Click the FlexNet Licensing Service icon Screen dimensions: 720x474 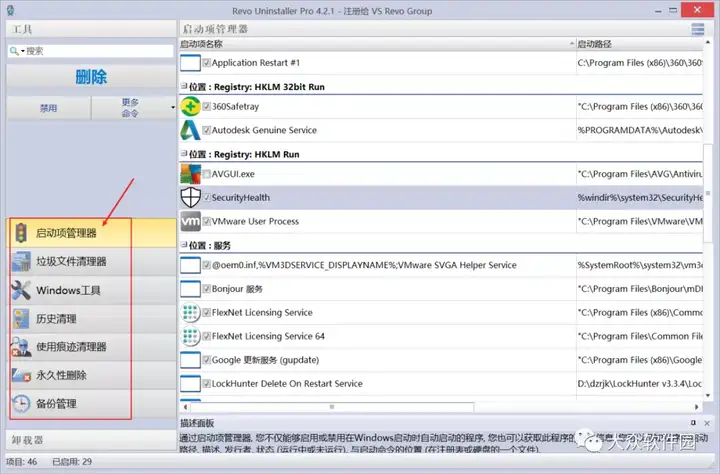pos(190,313)
